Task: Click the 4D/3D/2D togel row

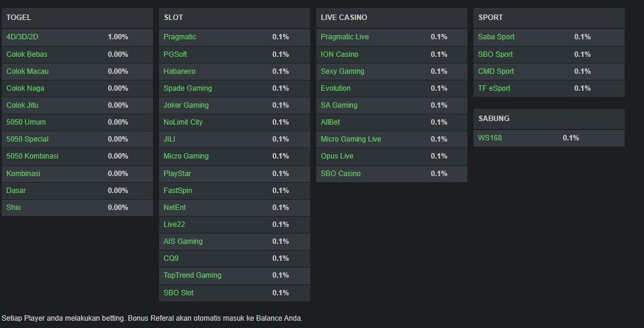Action: [22, 37]
